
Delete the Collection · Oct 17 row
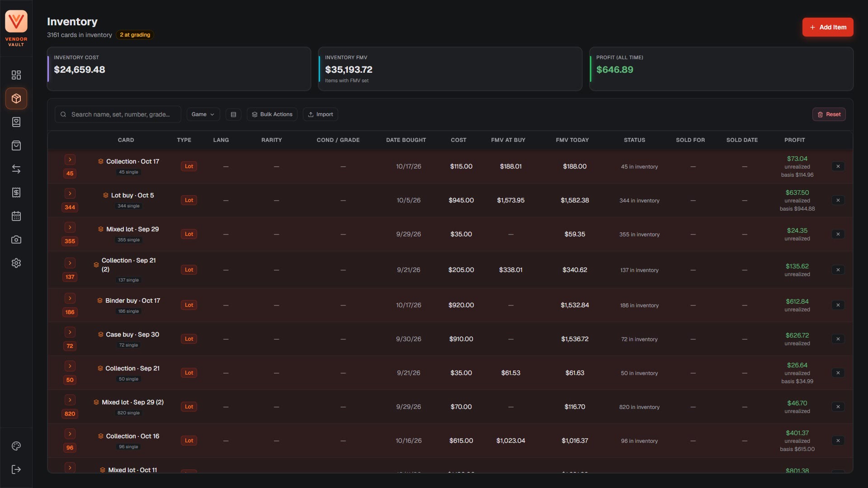click(x=838, y=166)
